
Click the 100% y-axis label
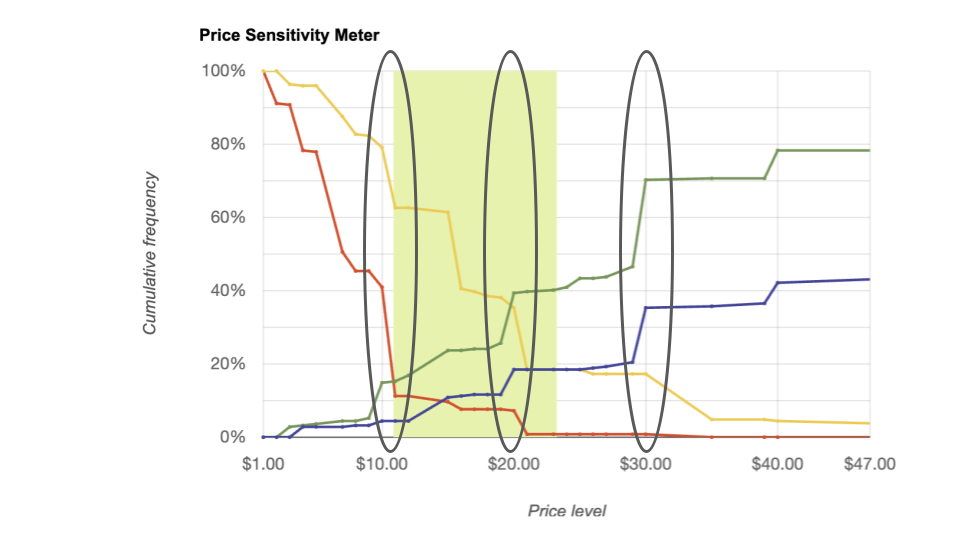(223, 71)
